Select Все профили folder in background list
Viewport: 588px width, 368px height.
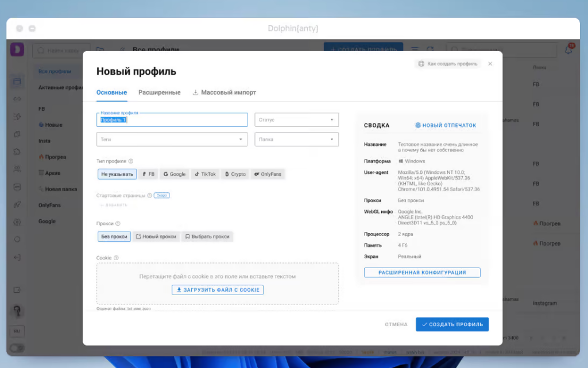[x=55, y=71]
